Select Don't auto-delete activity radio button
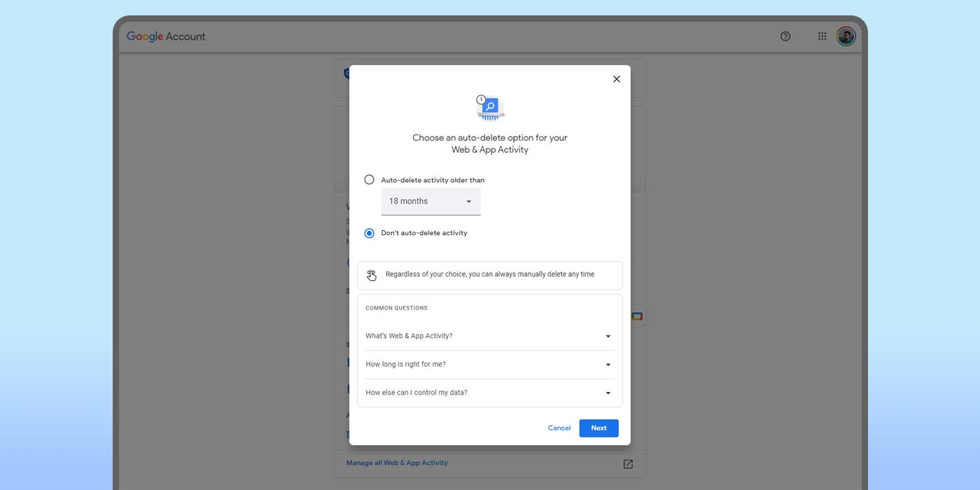Image resolution: width=980 pixels, height=490 pixels. (x=370, y=233)
